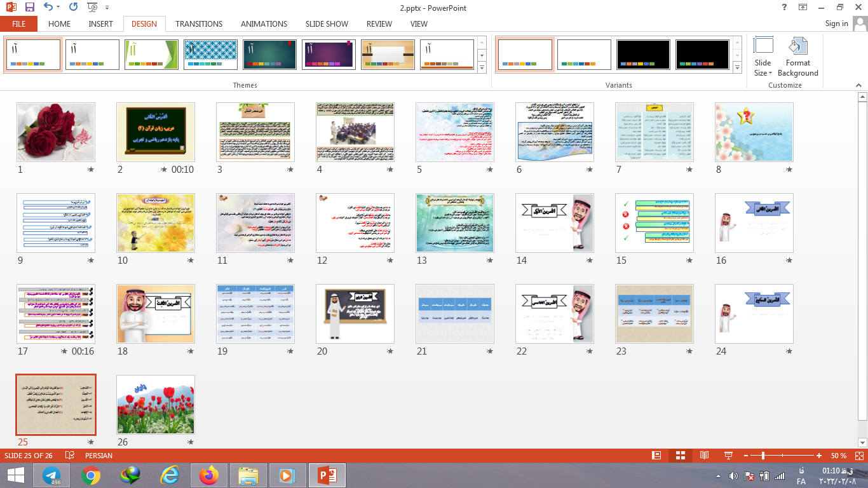
Task: Open the FILE backstage menu
Action: click(x=18, y=24)
